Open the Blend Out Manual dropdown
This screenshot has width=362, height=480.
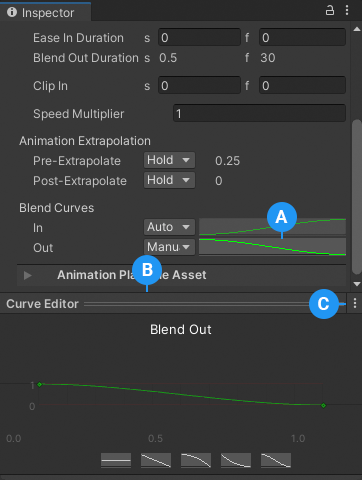[169, 247]
